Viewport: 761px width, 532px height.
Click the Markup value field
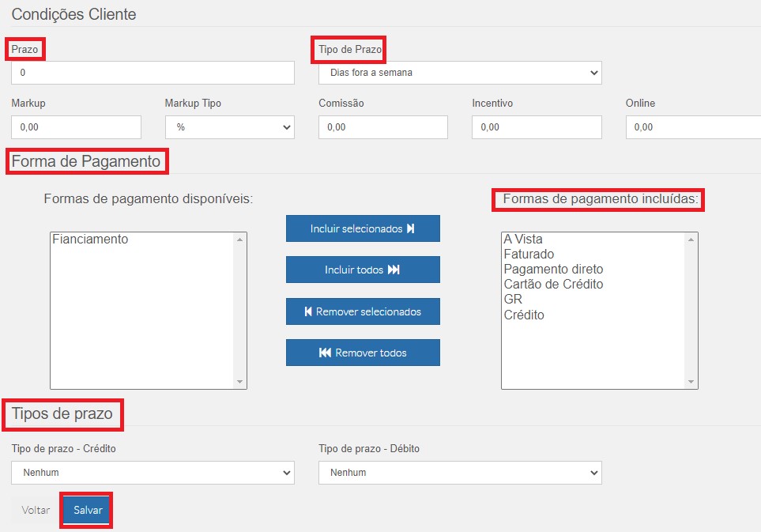point(76,127)
